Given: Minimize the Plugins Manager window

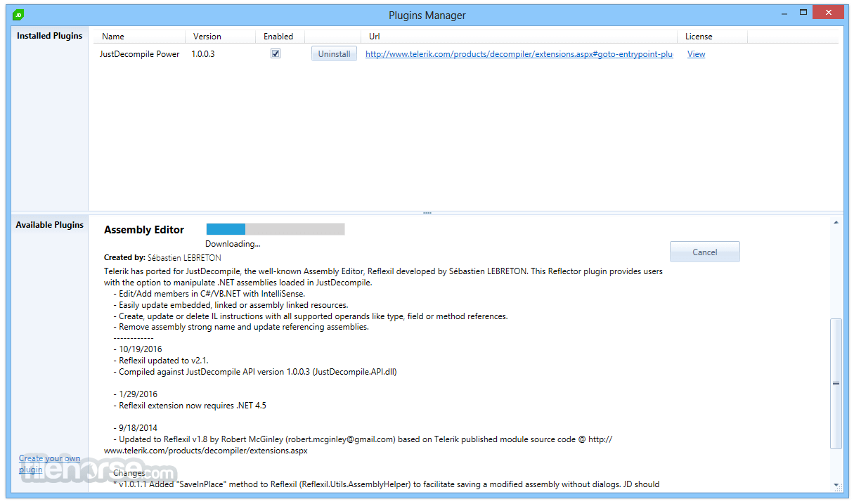Looking at the screenshot, I should pos(784,12).
